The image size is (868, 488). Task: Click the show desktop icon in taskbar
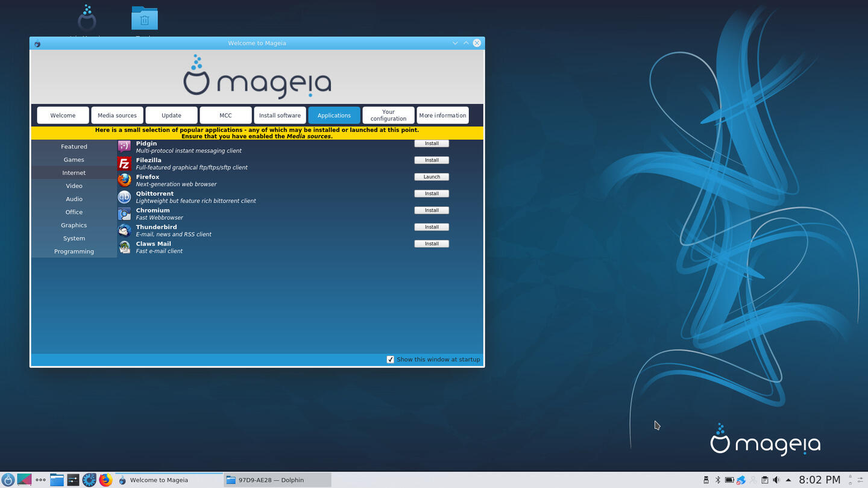pos(24,480)
